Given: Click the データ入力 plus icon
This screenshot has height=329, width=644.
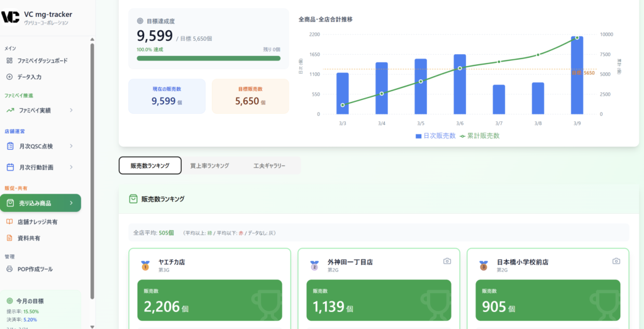Looking at the screenshot, I should [x=9, y=77].
